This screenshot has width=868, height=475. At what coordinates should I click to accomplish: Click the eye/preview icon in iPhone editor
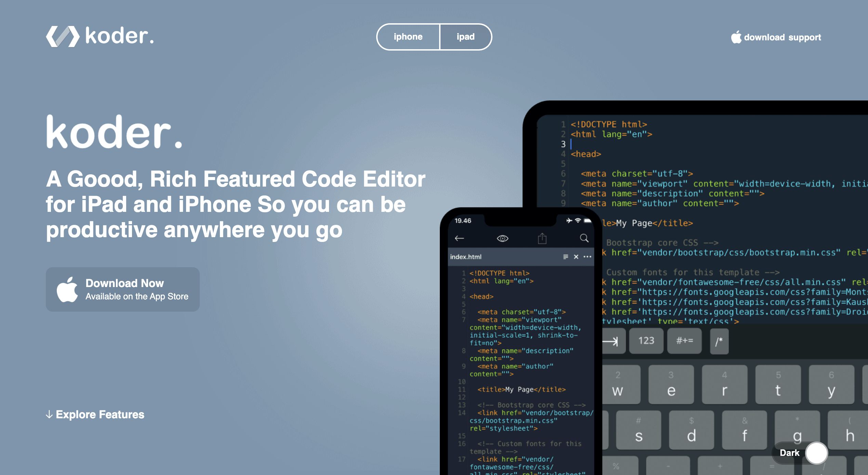click(502, 237)
